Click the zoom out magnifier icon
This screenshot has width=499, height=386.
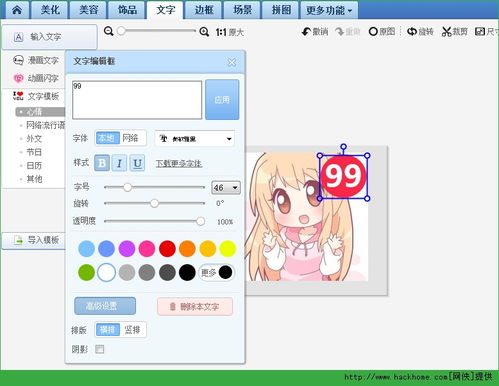[108, 31]
